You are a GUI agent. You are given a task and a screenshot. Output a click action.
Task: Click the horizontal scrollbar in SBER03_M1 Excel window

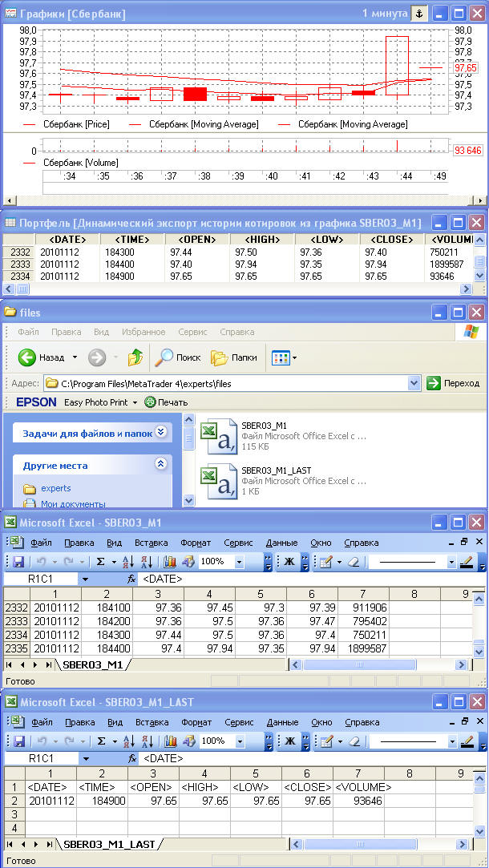pos(359,664)
